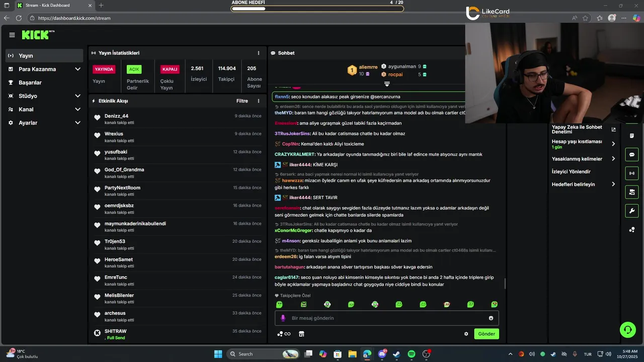Image resolution: width=644 pixels, height=362 pixels.
Task: Click the green support headset button
Action: (628, 330)
